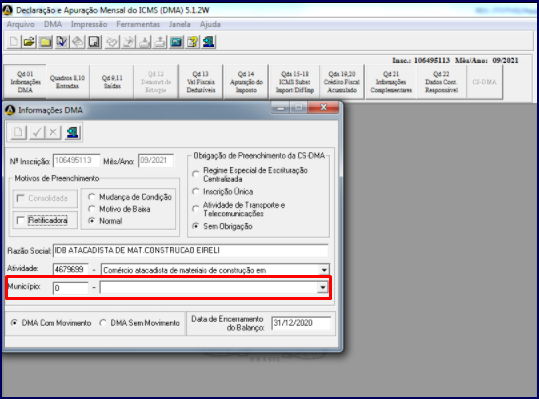The image size is (539, 399).
Task: Select Sem Obrigação radio button
Action: [x=196, y=226]
